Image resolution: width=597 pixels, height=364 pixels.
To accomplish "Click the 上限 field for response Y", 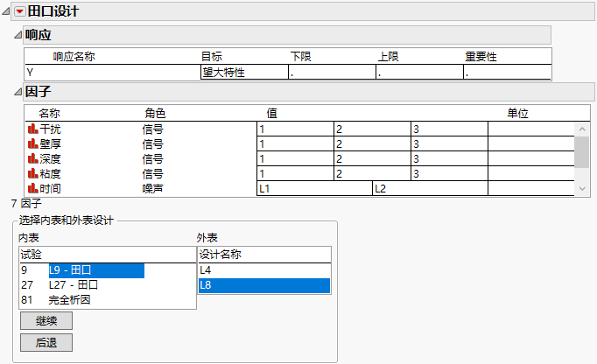I will point(419,72).
